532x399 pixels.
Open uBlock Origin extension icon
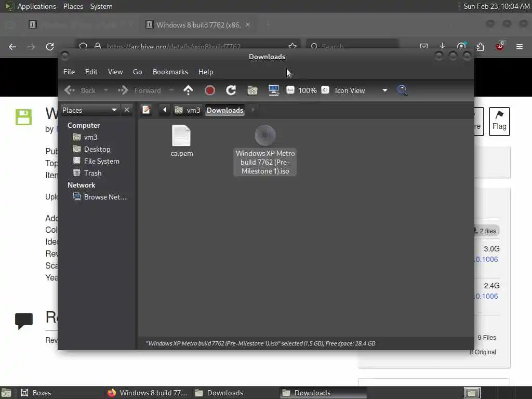pyautogui.click(x=500, y=46)
